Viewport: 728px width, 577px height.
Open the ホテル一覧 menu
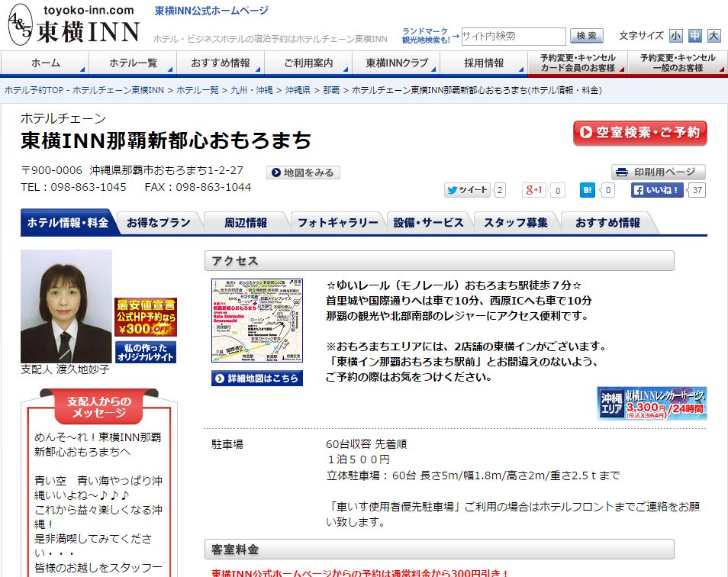(x=133, y=63)
